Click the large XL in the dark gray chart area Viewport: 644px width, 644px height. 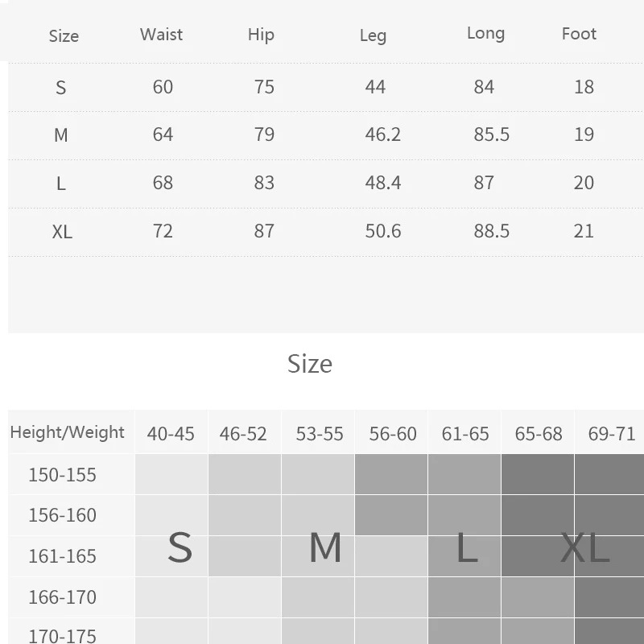(585, 547)
